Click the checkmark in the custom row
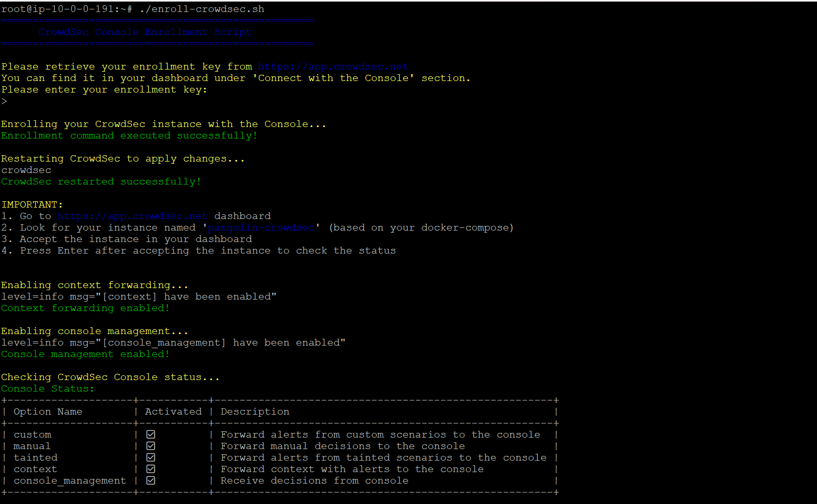 [x=151, y=434]
